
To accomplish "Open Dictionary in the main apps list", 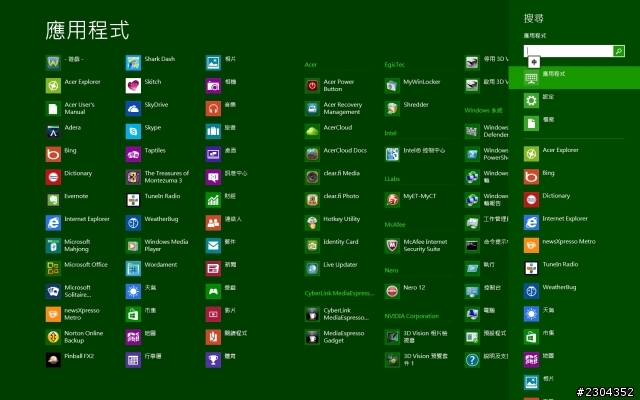I will coord(69,177).
